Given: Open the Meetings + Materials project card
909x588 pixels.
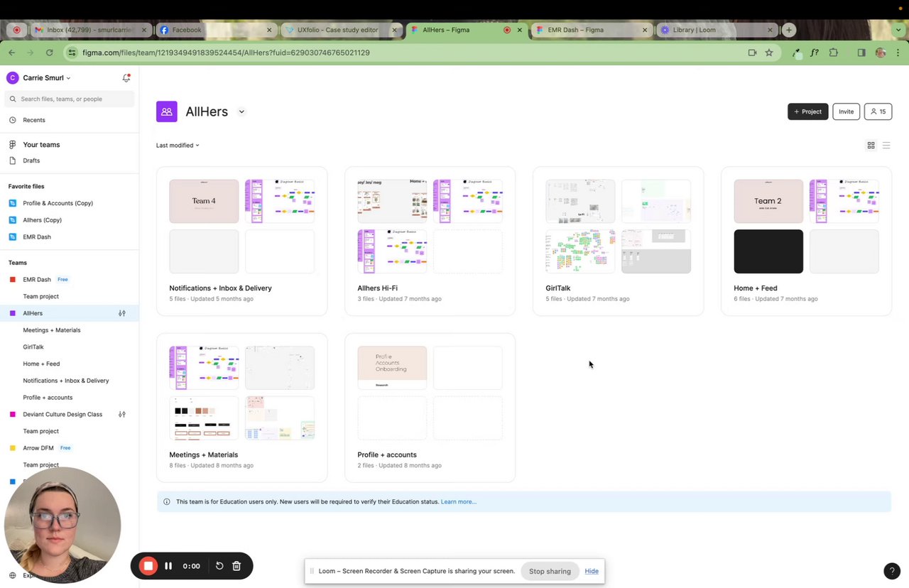Looking at the screenshot, I should pyautogui.click(x=242, y=408).
